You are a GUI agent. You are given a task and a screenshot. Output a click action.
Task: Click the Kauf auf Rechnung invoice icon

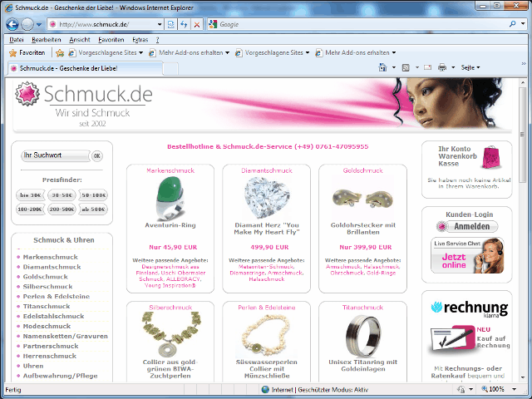[452, 338]
